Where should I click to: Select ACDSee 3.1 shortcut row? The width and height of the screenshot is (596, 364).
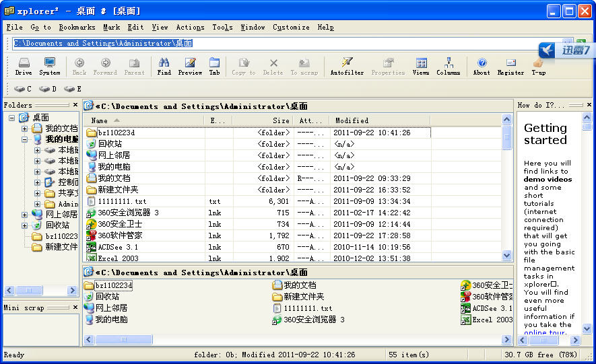click(257, 247)
